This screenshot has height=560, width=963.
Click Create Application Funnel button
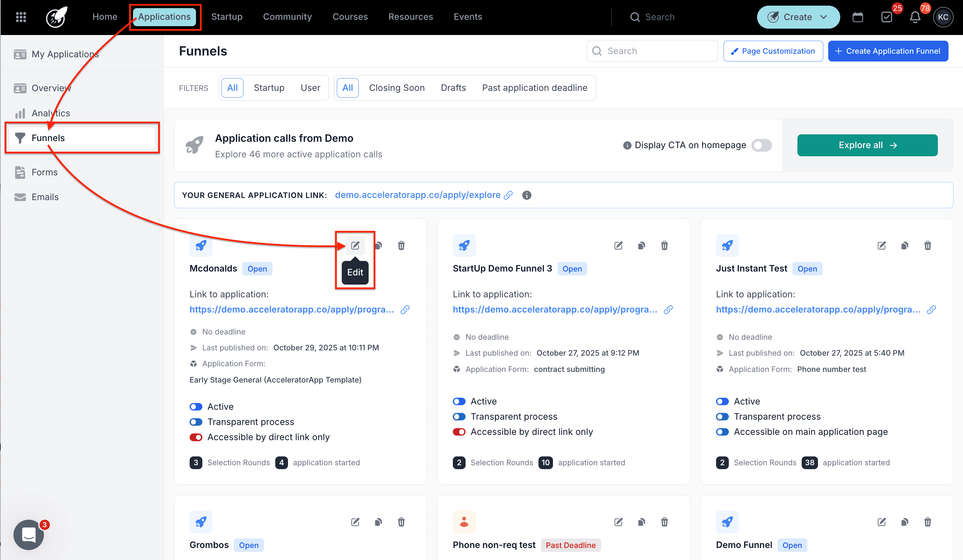point(888,51)
